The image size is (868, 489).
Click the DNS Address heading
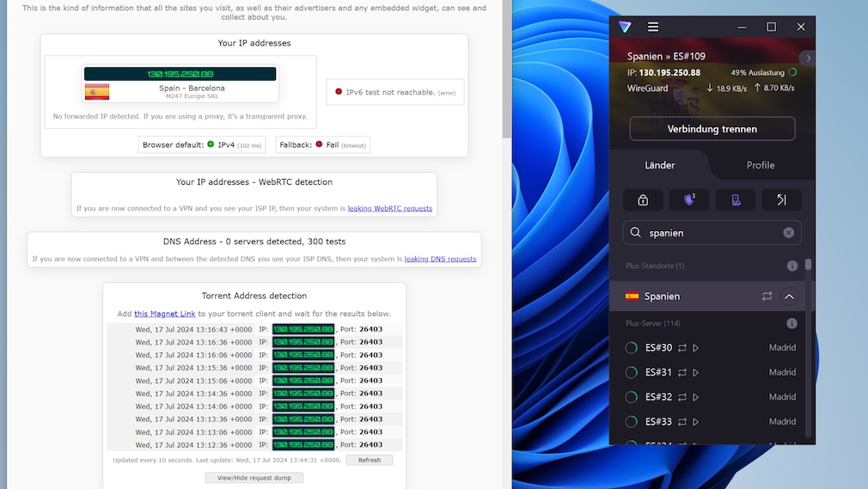tap(254, 241)
